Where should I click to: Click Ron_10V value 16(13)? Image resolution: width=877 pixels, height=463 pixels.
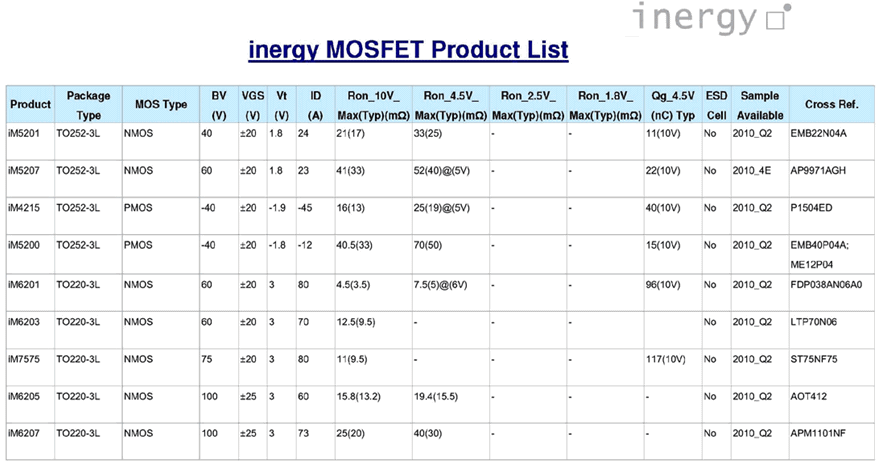click(350, 208)
